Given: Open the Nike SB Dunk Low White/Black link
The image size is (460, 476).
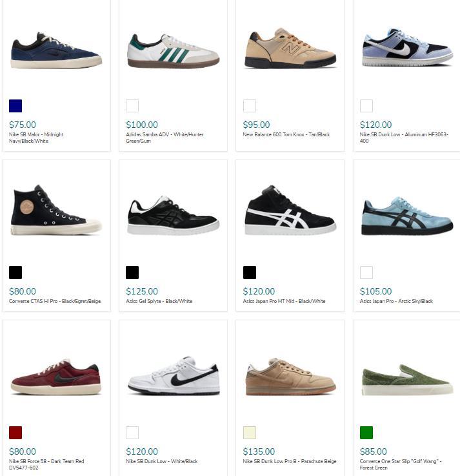Looking at the screenshot, I should pyautogui.click(x=162, y=461).
